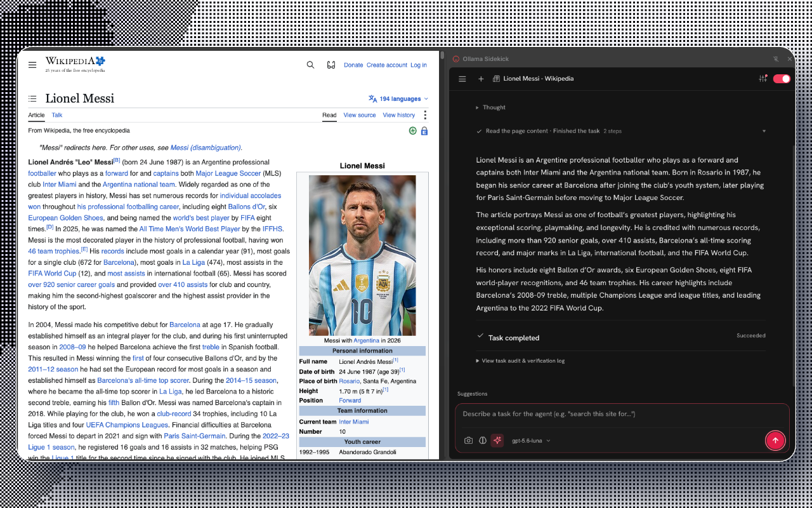Click the Succeeded status text
812x508 pixels.
751,335
